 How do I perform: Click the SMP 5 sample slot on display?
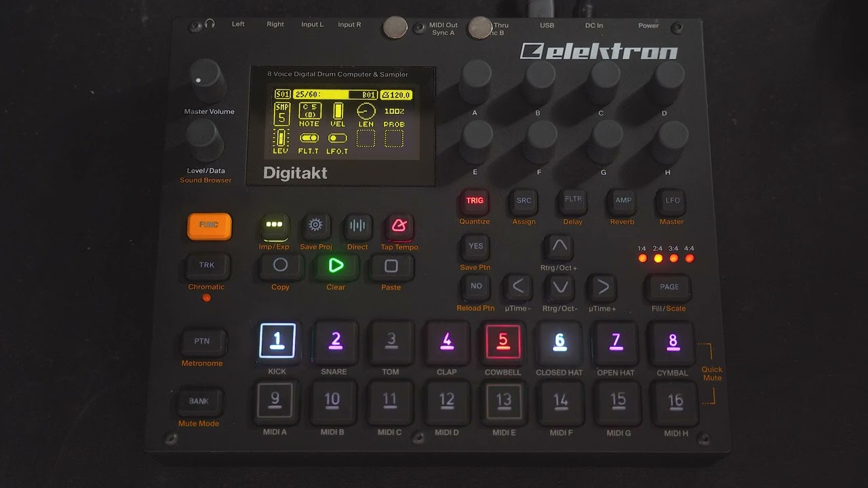[x=282, y=115]
